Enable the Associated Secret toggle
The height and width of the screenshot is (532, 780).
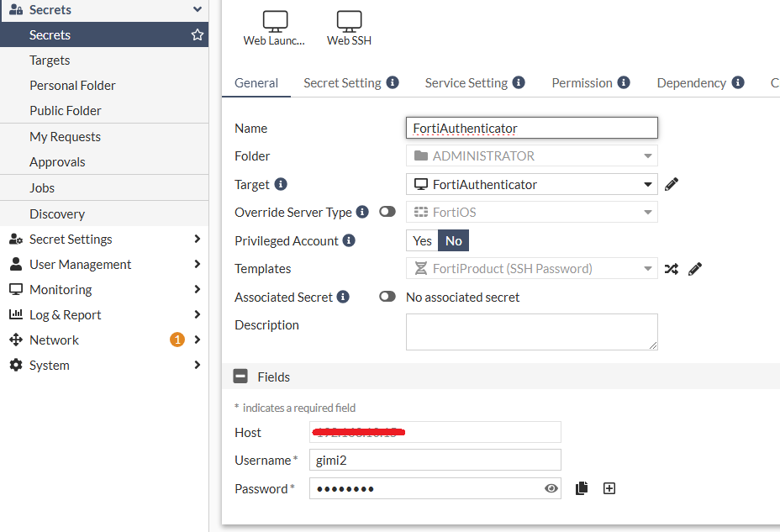pos(387,297)
